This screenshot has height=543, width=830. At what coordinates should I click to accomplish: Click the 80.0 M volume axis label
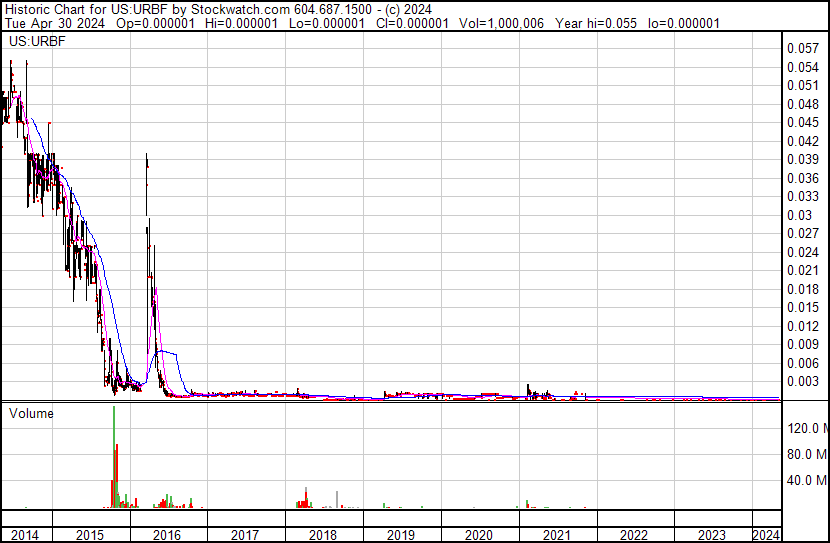tap(807, 454)
